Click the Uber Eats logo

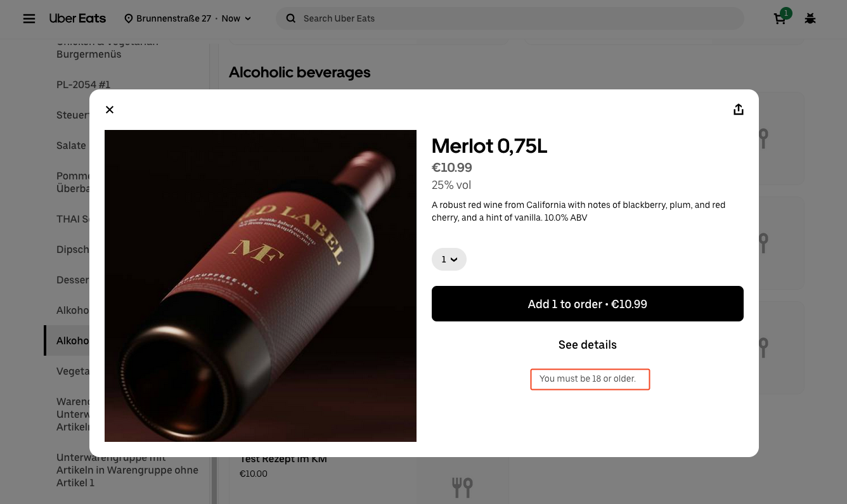click(x=77, y=18)
